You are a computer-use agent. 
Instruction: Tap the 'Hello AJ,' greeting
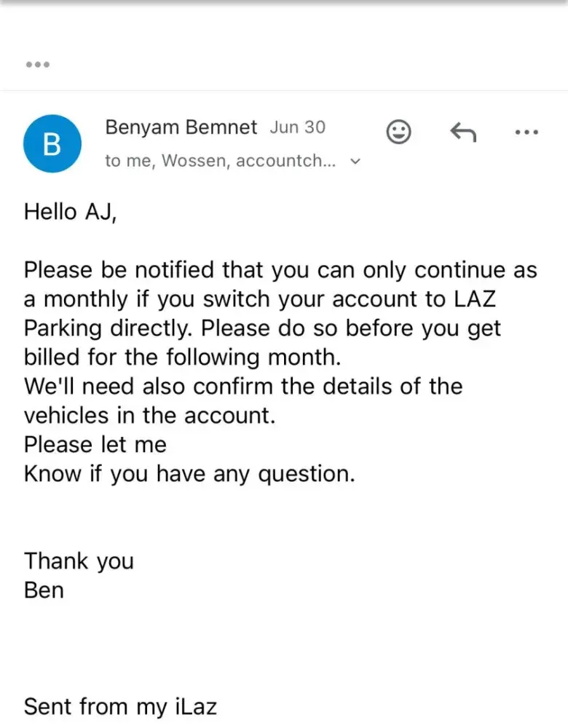tap(70, 212)
